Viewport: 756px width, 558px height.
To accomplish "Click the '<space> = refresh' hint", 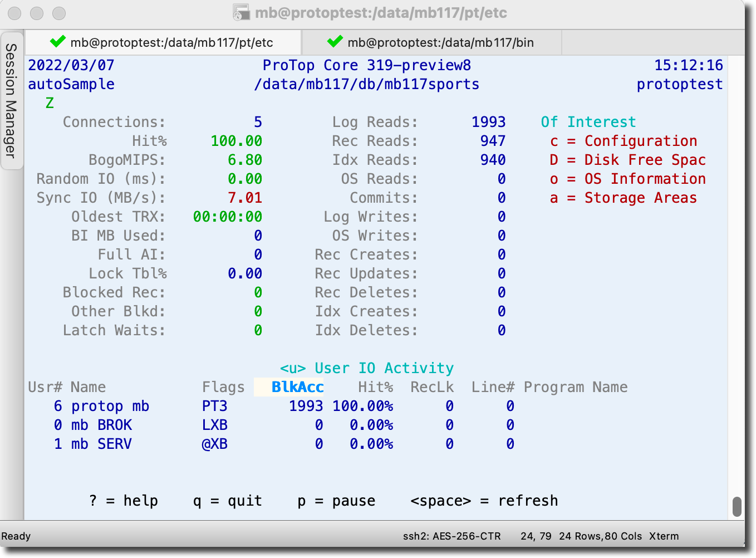I will pos(484,501).
